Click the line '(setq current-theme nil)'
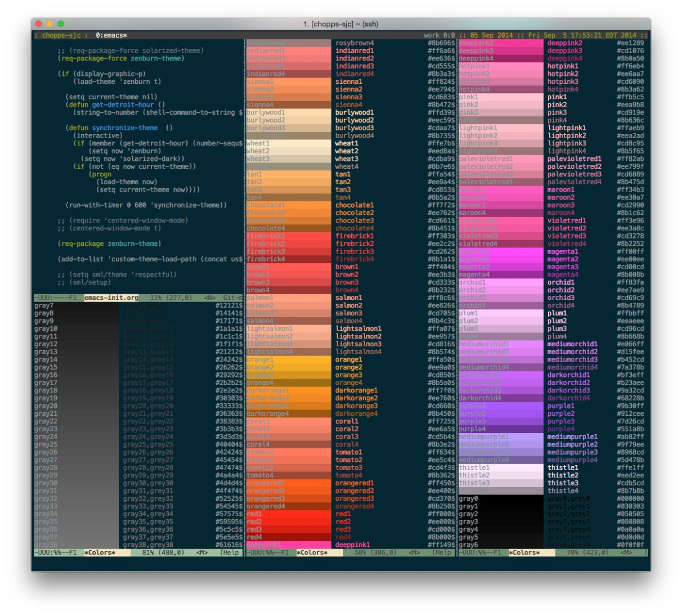This screenshot has width=682, height=616. 111,97
